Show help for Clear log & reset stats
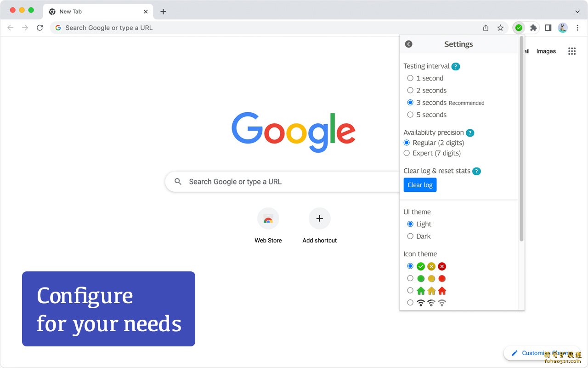The image size is (588, 368). click(476, 171)
